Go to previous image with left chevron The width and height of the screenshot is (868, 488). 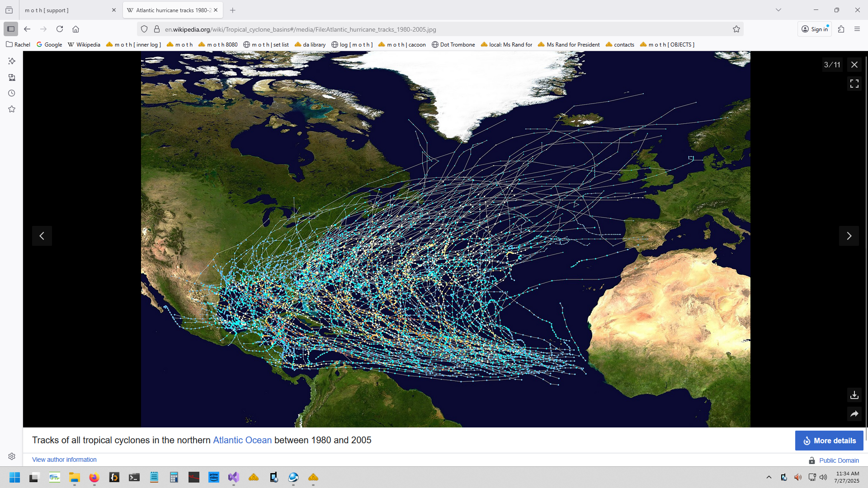[x=42, y=236]
